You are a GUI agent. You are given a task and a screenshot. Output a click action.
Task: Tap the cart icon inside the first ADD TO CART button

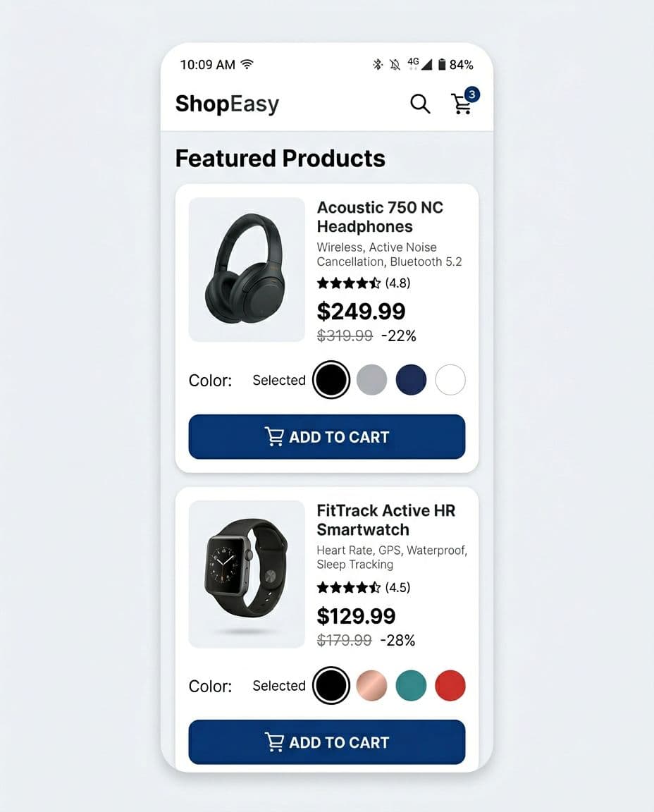pos(276,437)
